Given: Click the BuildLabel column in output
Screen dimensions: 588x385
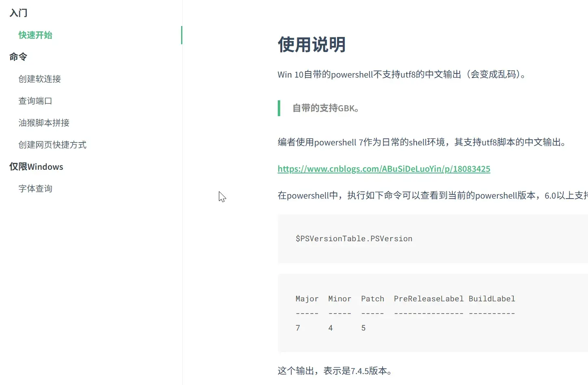Looking at the screenshot, I should click(492, 299).
